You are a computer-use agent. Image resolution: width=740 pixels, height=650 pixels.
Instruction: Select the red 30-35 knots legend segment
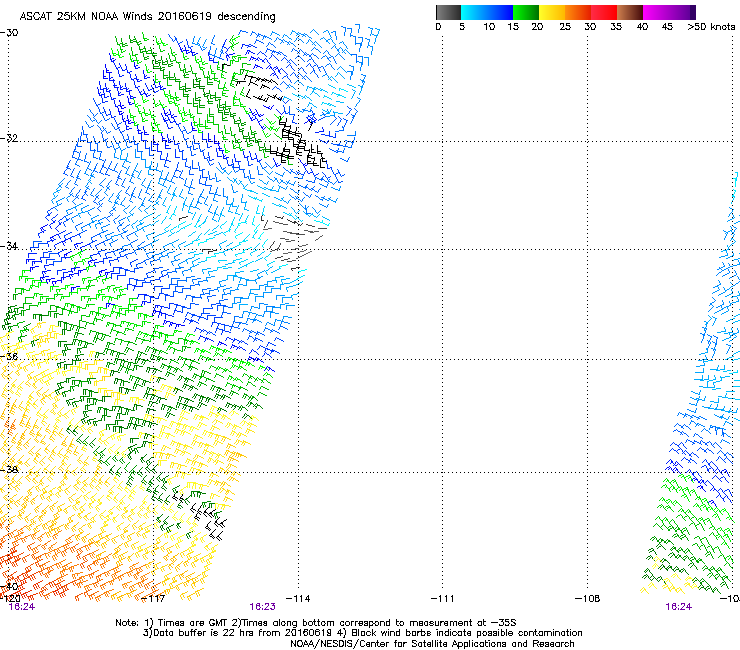(x=604, y=12)
